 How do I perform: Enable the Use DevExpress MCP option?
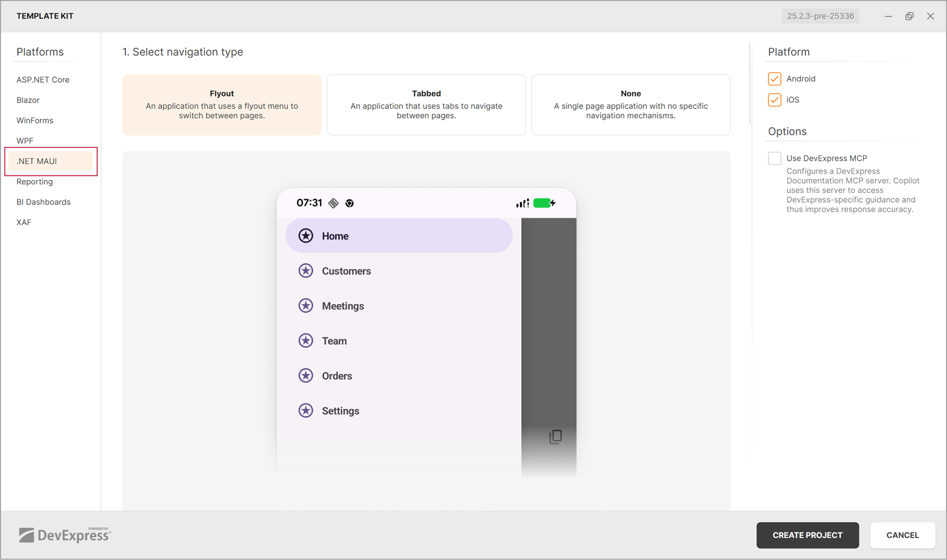pyautogui.click(x=774, y=158)
